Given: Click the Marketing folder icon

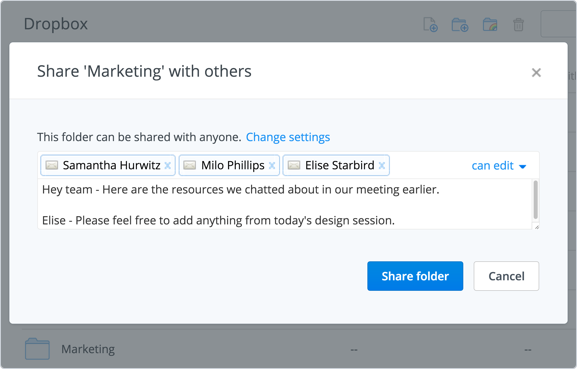Looking at the screenshot, I should (37, 348).
